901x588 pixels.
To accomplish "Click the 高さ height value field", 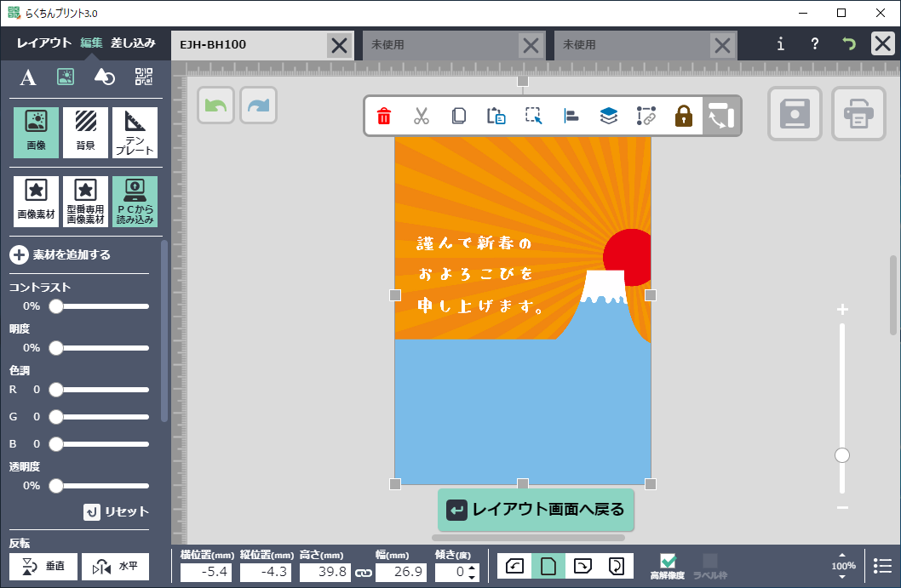I will [x=325, y=572].
